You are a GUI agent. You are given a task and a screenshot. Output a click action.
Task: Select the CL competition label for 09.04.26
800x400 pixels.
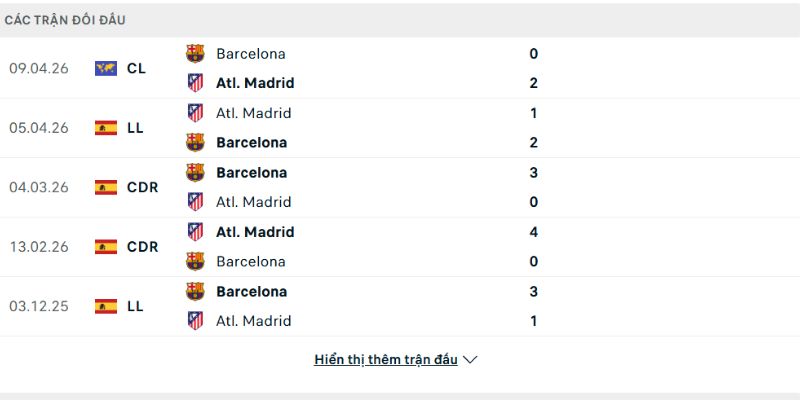[x=137, y=68]
